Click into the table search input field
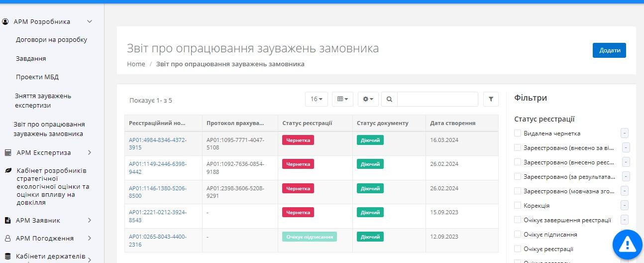 437,99
